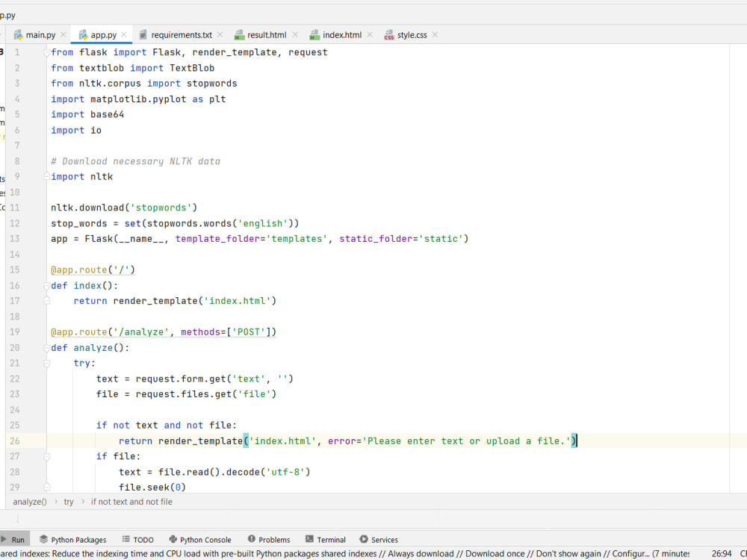Viewport: 747px width, 560px height.
Task: Open the TODO tool window
Action: click(137, 540)
